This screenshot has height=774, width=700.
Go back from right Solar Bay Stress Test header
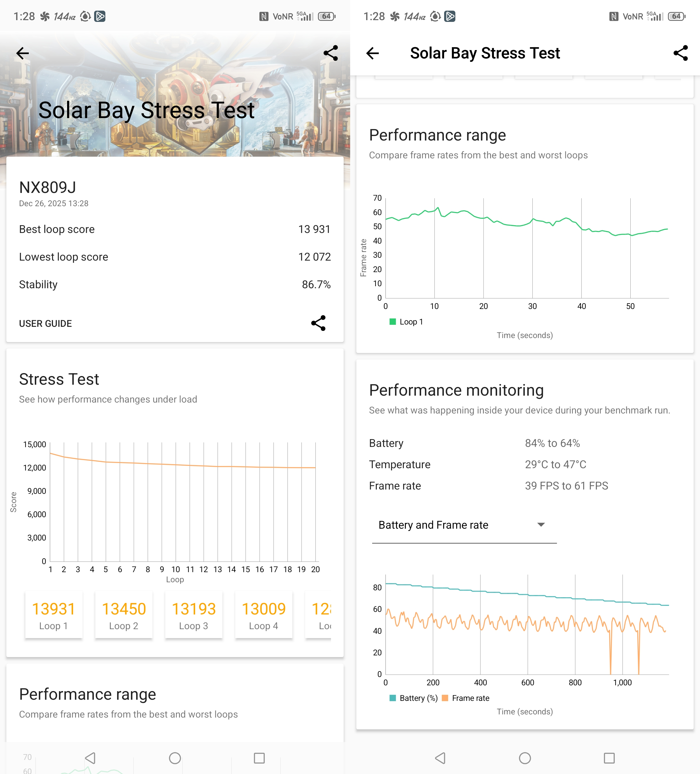tap(373, 53)
